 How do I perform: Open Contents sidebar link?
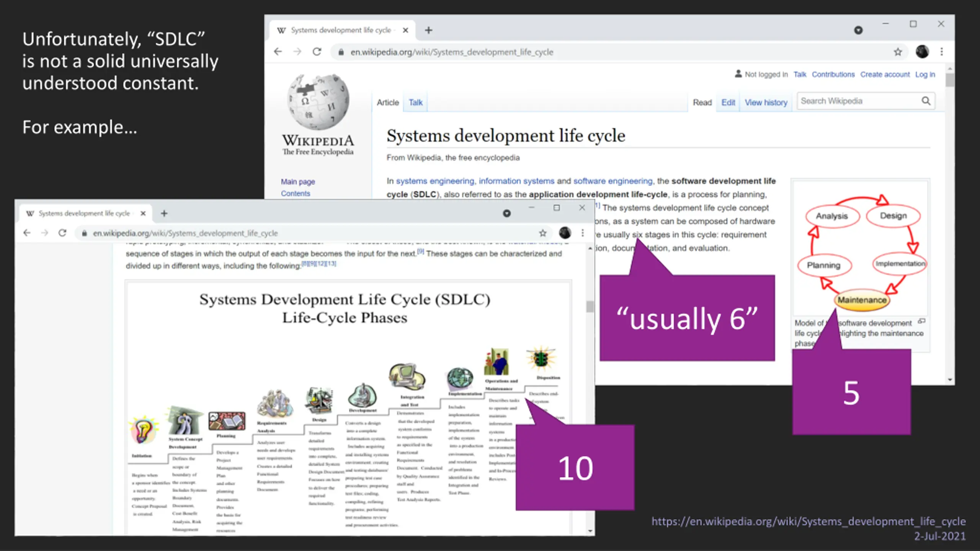click(x=295, y=193)
